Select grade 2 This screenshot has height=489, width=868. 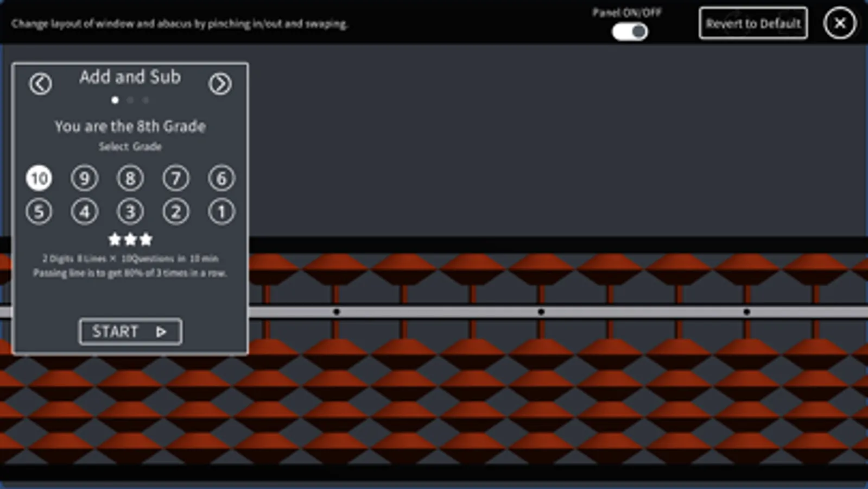(176, 211)
